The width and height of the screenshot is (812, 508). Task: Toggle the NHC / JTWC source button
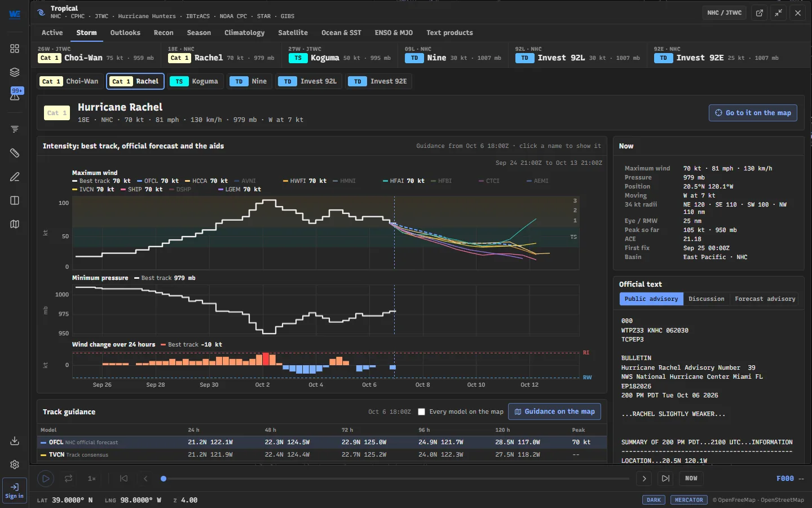(725, 13)
